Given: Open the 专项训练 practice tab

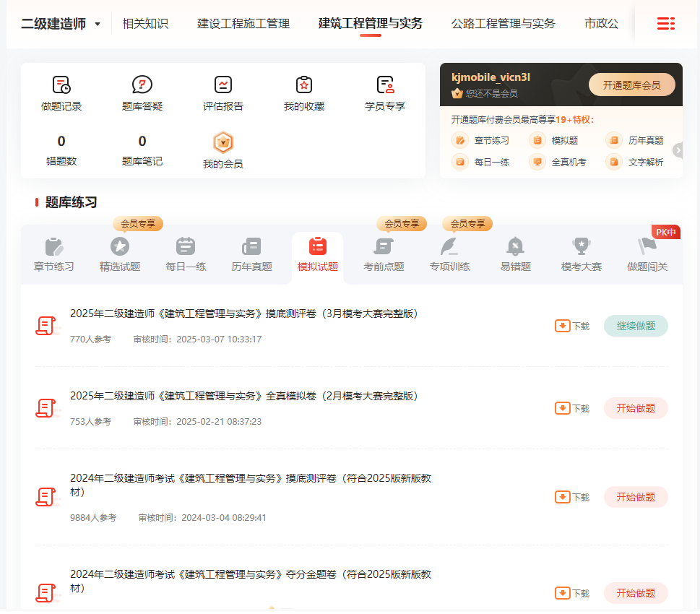Looking at the screenshot, I should click(x=449, y=254).
